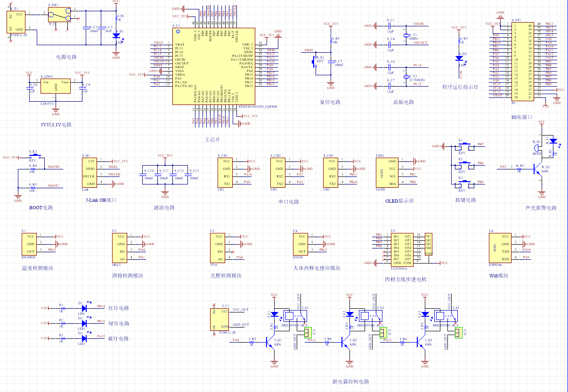Click the BOOT电路 label
The width and height of the screenshot is (568, 392).
(x=41, y=208)
